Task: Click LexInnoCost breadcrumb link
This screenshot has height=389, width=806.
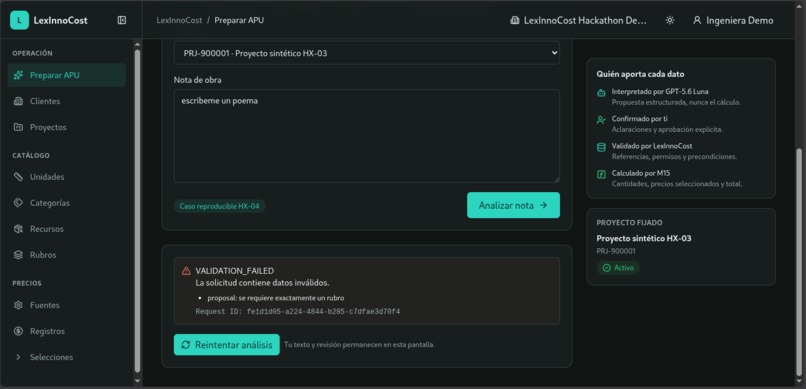Action: [x=179, y=21]
